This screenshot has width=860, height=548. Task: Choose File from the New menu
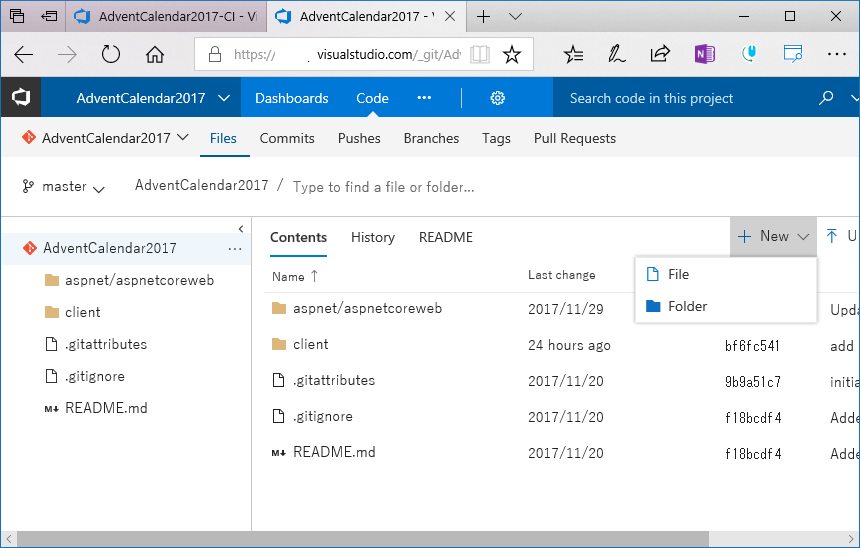tap(726, 274)
